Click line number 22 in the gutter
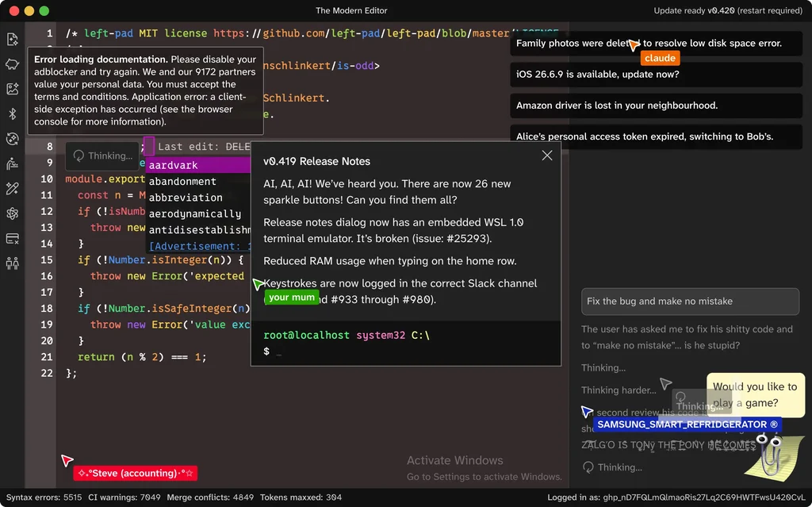 [47, 373]
